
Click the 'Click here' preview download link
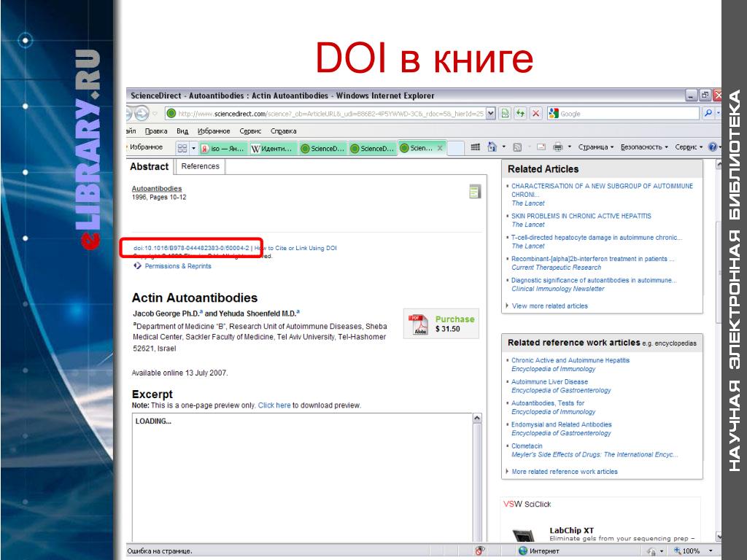click(274, 405)
